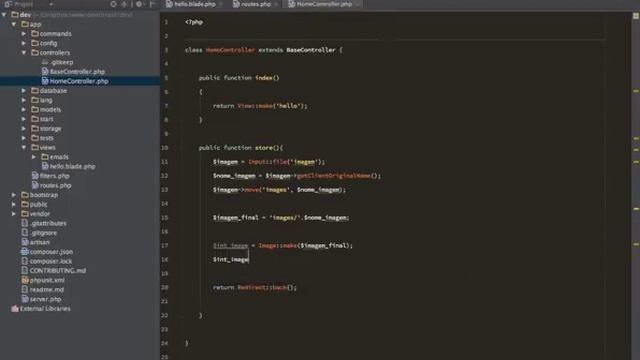
Task: Click the file icon beside .gitkeep
Action: 45,62
